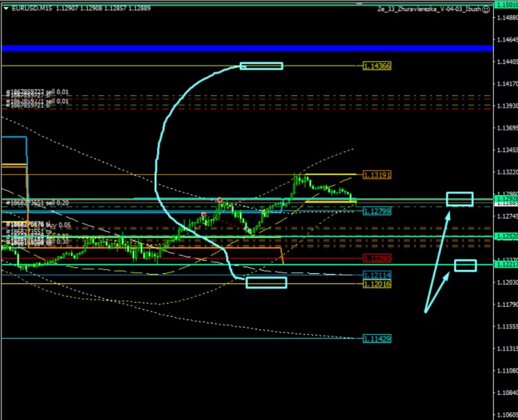Viewport: 518px width, 420px height.
Task: Select the lower cyan rectangle near 1.12217 line
Action: 466,265
